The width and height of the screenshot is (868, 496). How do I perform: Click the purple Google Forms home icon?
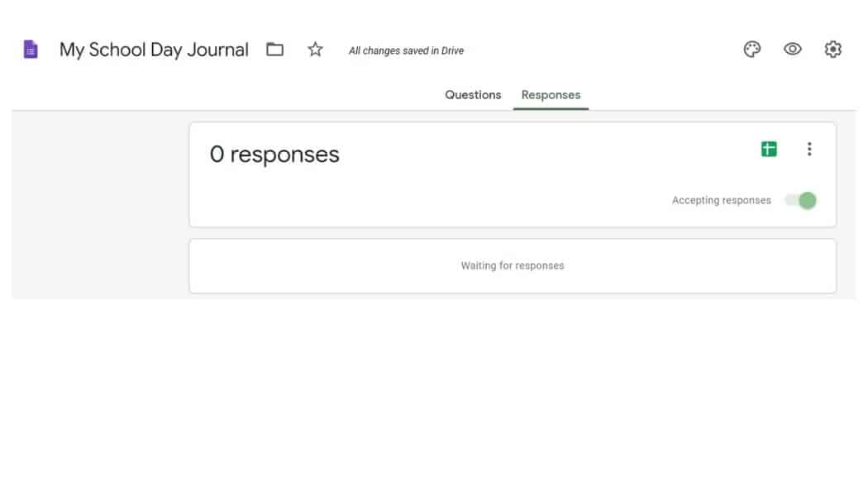click(x=31, y=50)
